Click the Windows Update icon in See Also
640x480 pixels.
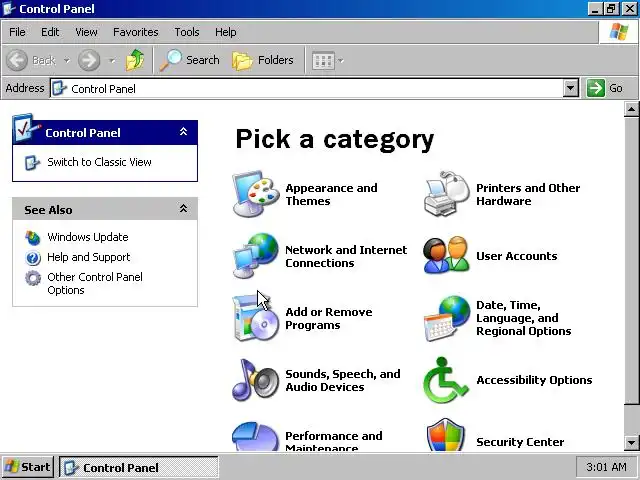(x=33, y=238)
